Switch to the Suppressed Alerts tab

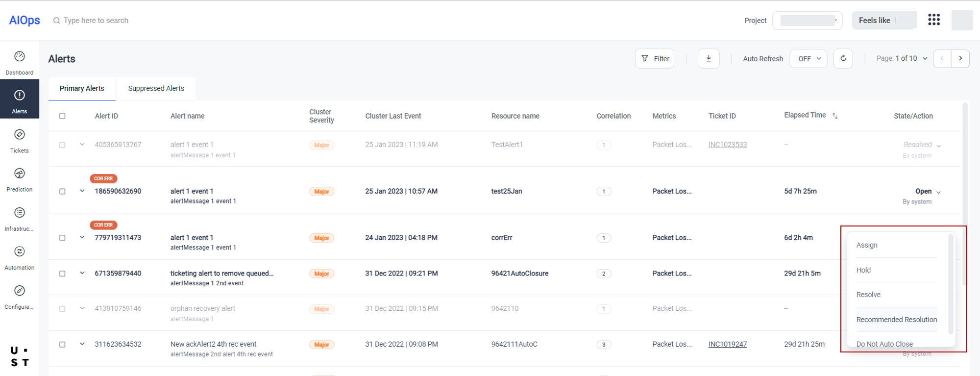click(156, 89)
